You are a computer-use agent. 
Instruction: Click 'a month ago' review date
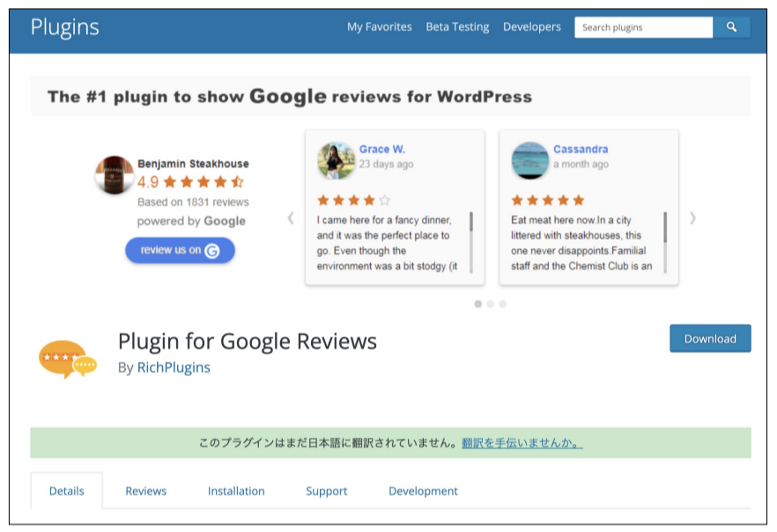click(x=581, y=164)
